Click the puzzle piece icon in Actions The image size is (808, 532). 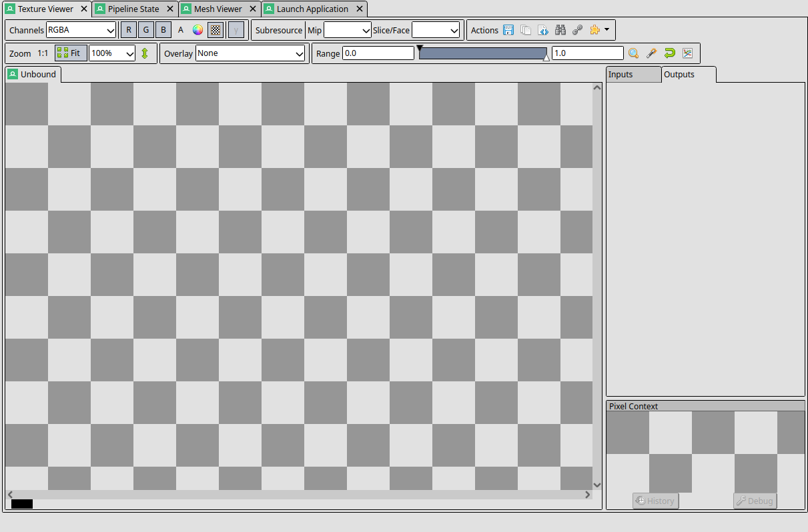[595, 30]
